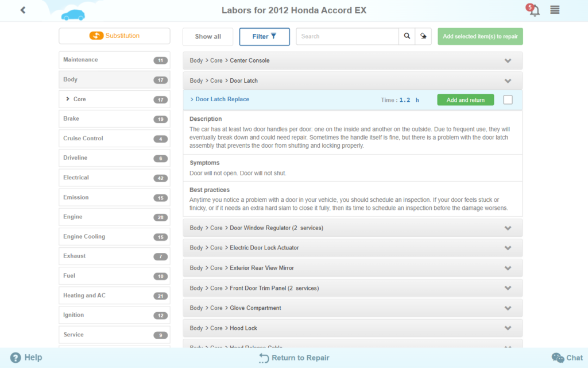Image resolution: width=588 pixels, height=368 pixels.
Task: Click the Best practices heading
Action: [x=209, y=190]
